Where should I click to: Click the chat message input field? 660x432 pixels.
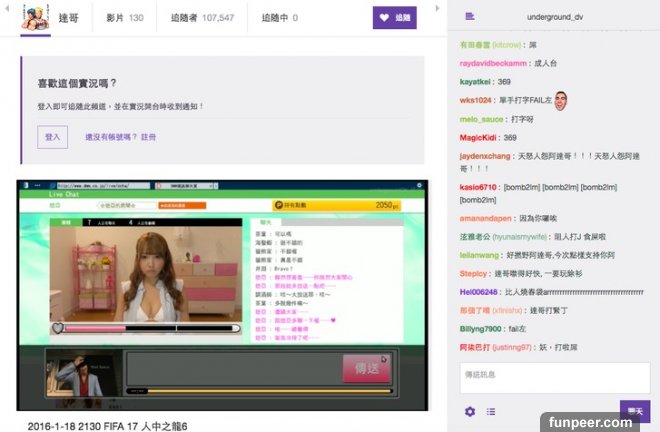tap(554, 377)
